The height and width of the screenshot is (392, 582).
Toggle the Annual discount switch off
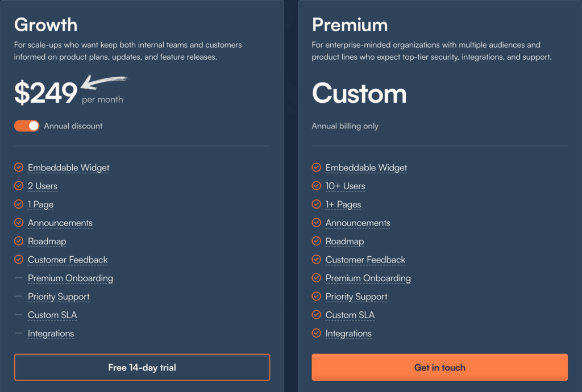click(x=26, y=126)
